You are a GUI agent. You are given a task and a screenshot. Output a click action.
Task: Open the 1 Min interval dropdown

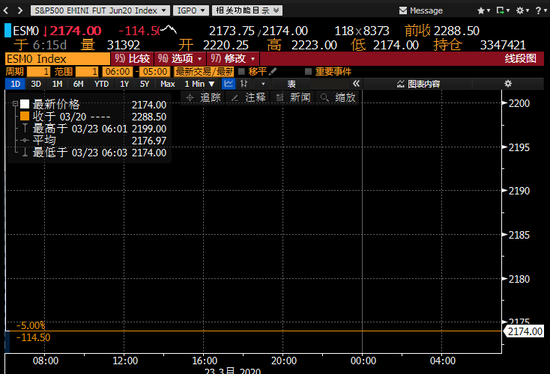(199, 84)
